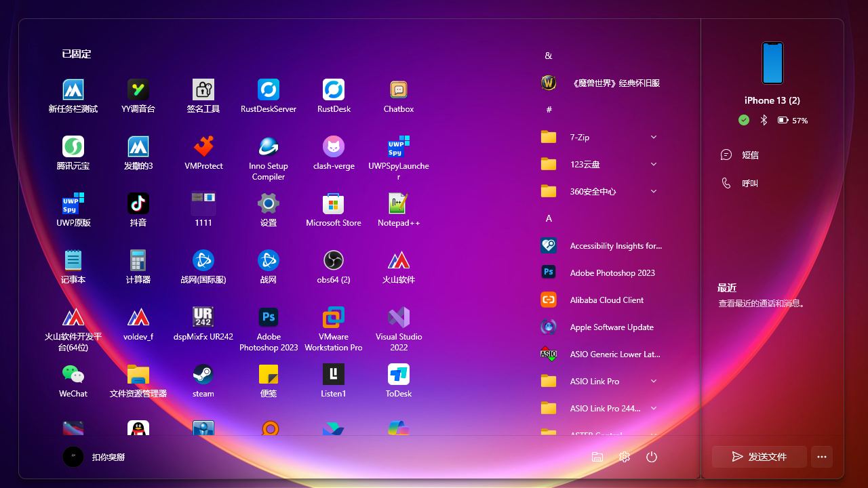The image size is (868, 488).
Task: Expand the 360安全中心 folder chevron
Action: (x=653, y=191)
